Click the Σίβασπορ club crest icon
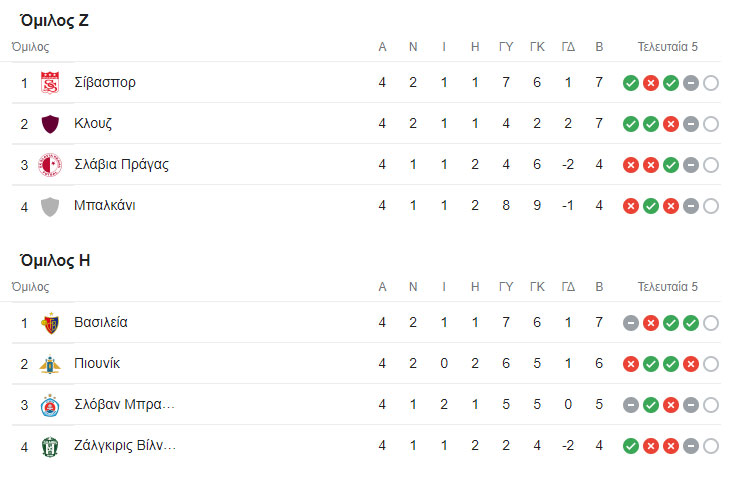The width and height of the screenshot is (746, 487). click(50, 83)
